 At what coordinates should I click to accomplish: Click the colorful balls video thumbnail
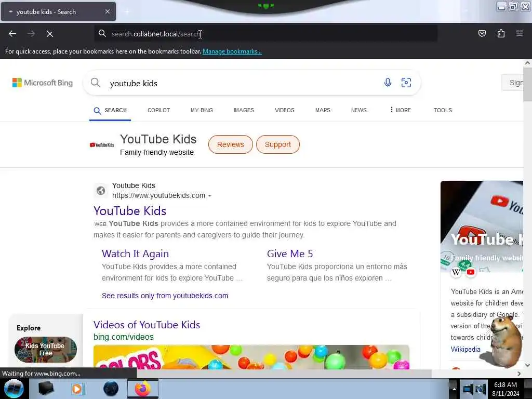[251, 357]
